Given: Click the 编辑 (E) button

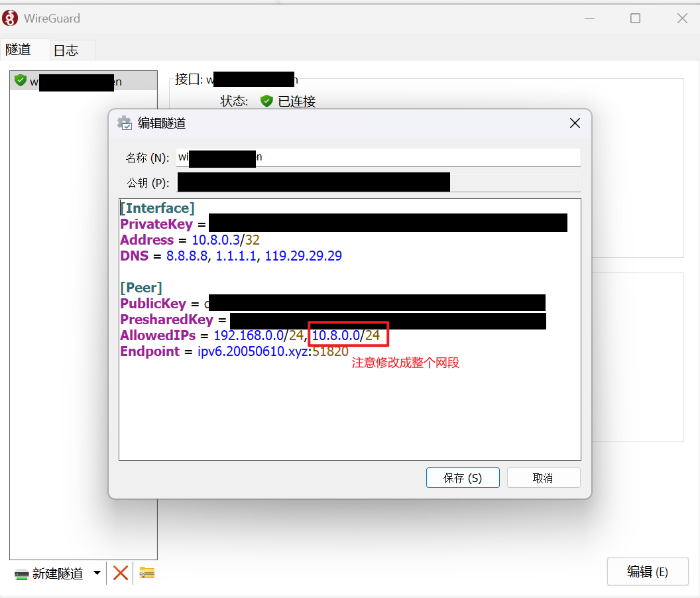Looking at the screenshot, I should point(647,571).
